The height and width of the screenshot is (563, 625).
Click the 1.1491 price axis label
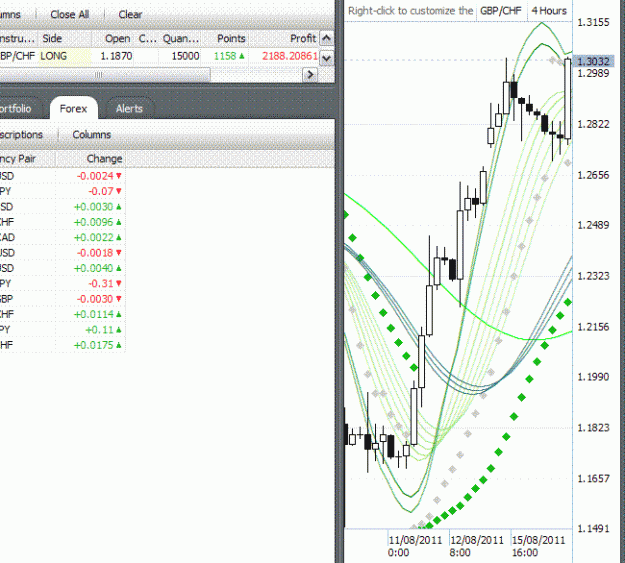pyautogui.click(x=594, y=529)
